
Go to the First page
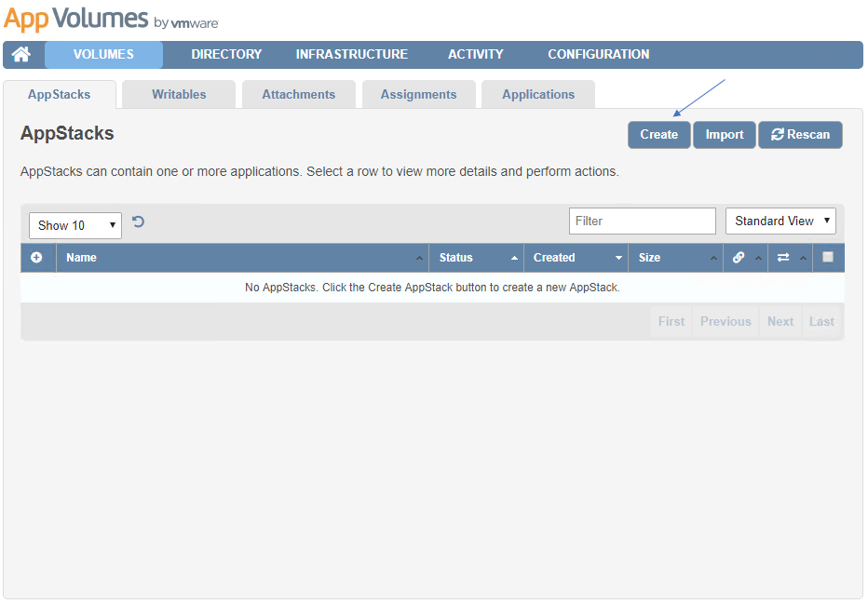tap(671, 321)
